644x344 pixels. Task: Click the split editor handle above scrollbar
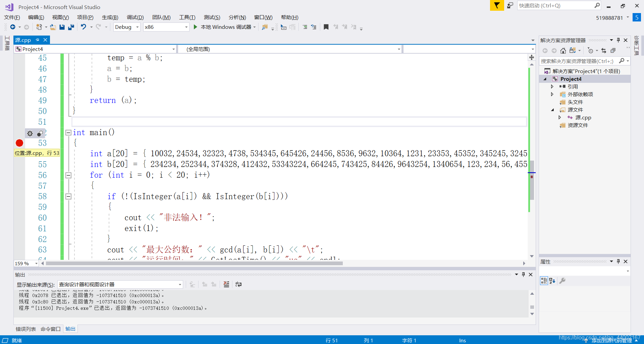[532, 57]
